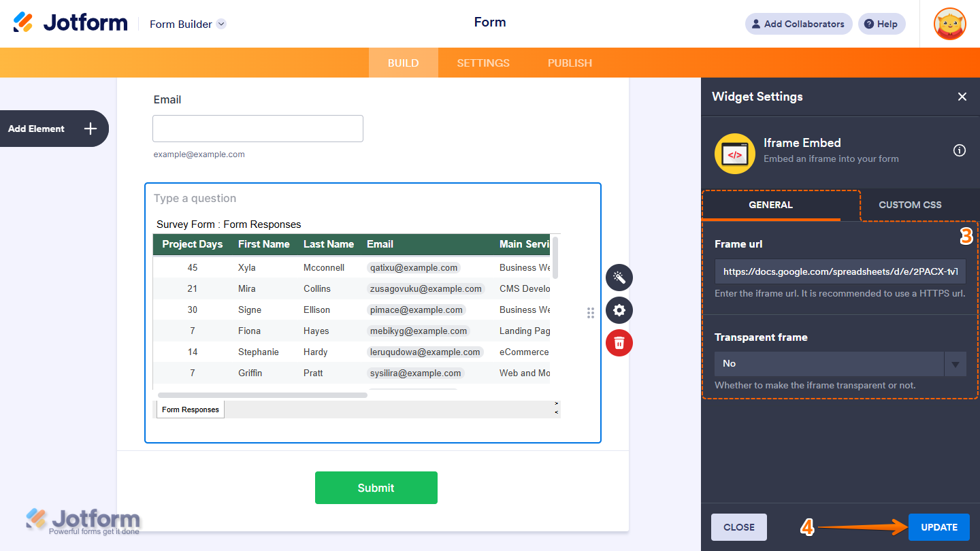Close the Widget Settings panel with X

pos(962,97)
